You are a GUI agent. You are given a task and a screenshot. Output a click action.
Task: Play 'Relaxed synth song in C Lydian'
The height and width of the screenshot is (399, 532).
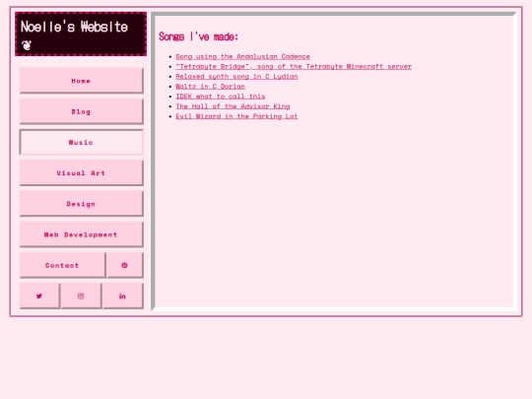click(236, 76)
